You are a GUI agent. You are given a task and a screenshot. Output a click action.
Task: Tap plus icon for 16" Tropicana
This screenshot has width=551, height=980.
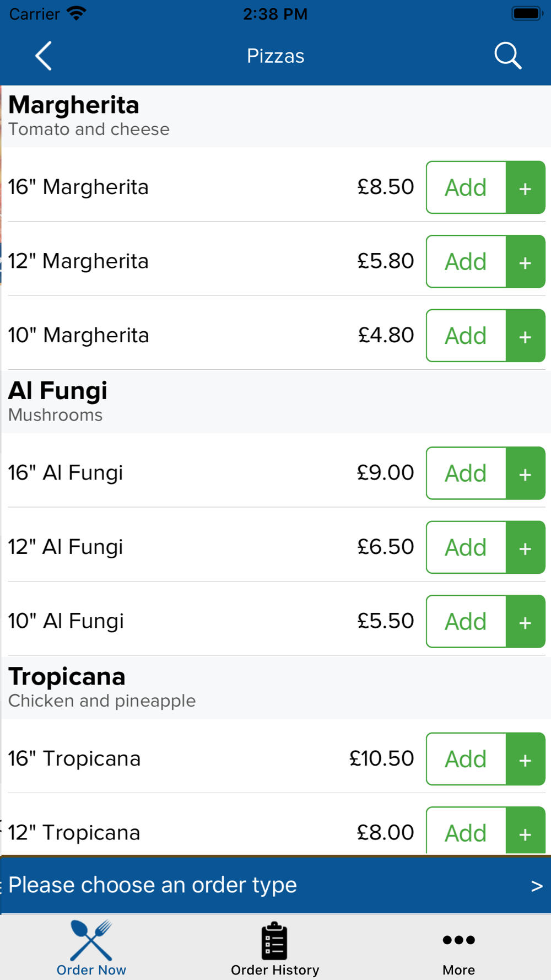pyautogui.click(x=525, y=759)
